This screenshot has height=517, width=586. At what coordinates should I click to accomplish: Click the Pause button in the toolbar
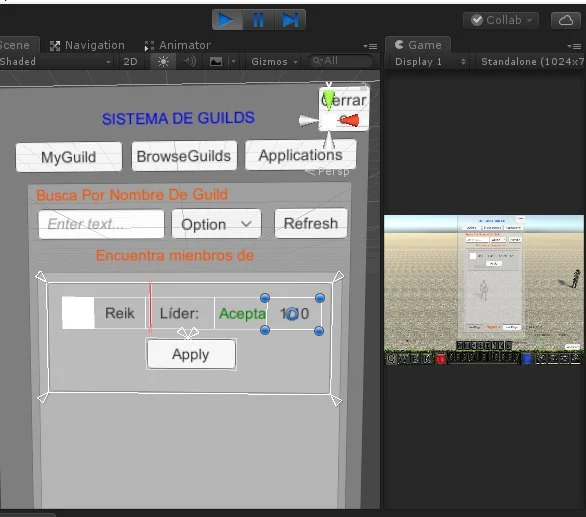coord(259,20)
